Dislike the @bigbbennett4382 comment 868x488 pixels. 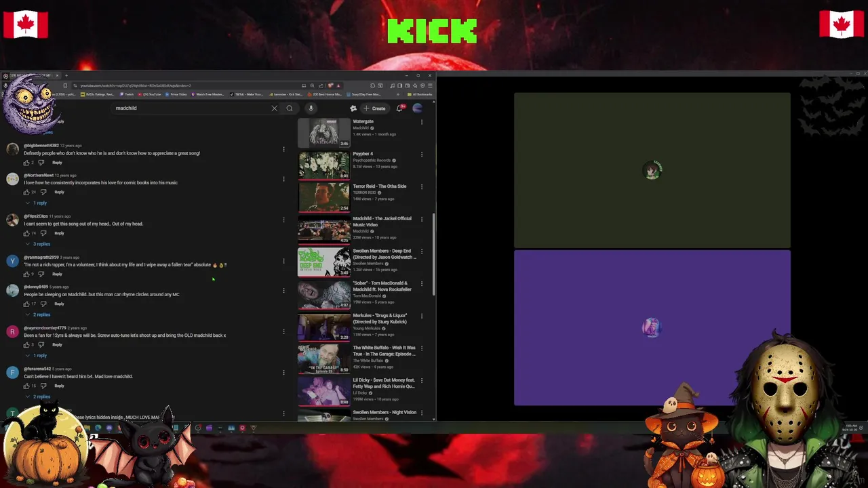[x=41, y=163]
